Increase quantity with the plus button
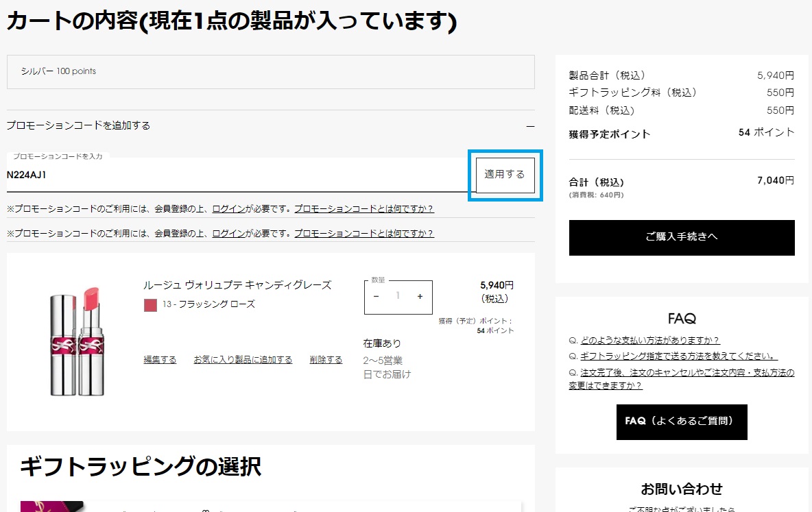The height and width of the screenshot is (512, 812). (420, 296)
